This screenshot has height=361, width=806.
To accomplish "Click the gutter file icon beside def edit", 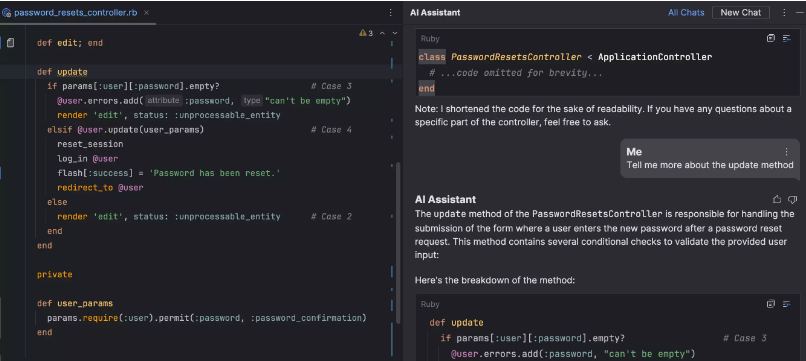I will 10,43.
